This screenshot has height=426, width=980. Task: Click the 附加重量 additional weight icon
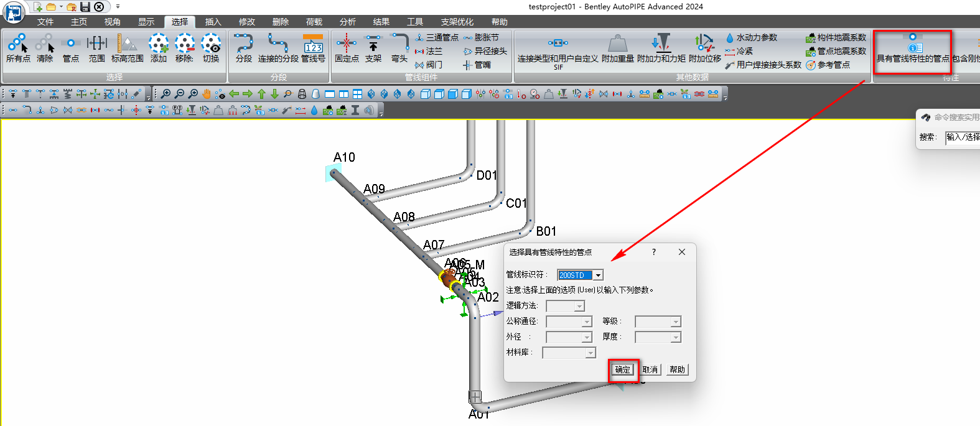click(x=618, y=48)
